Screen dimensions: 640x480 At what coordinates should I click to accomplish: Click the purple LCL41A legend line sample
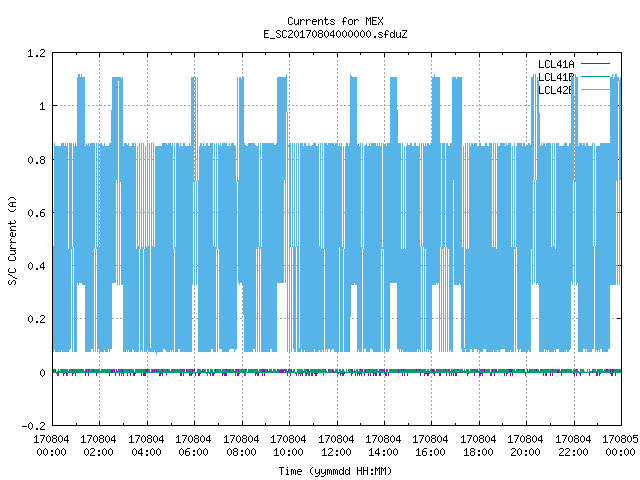[595, 64]
